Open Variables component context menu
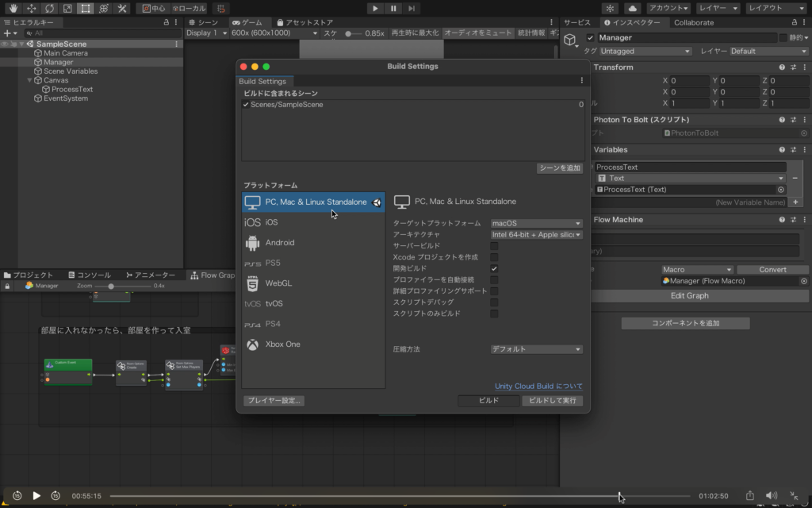 point(804,150)
